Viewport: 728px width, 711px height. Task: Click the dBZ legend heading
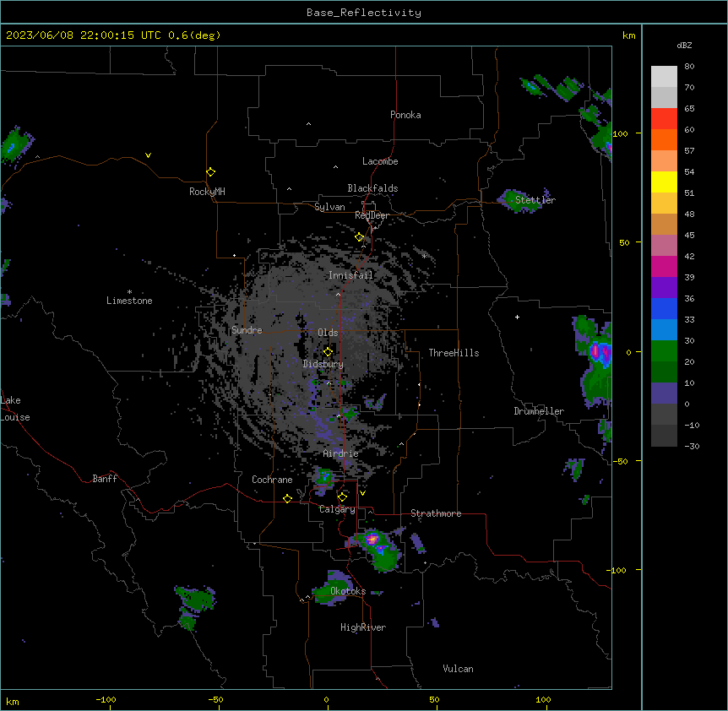click(x=684, y=45)
